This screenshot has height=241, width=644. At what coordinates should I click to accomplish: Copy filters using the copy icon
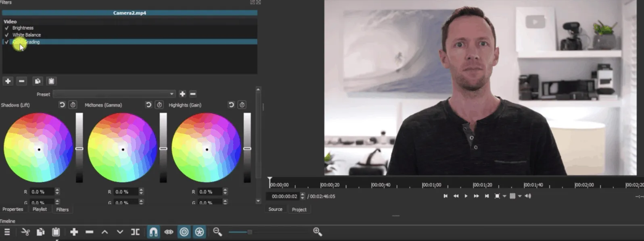click(38, 81)
